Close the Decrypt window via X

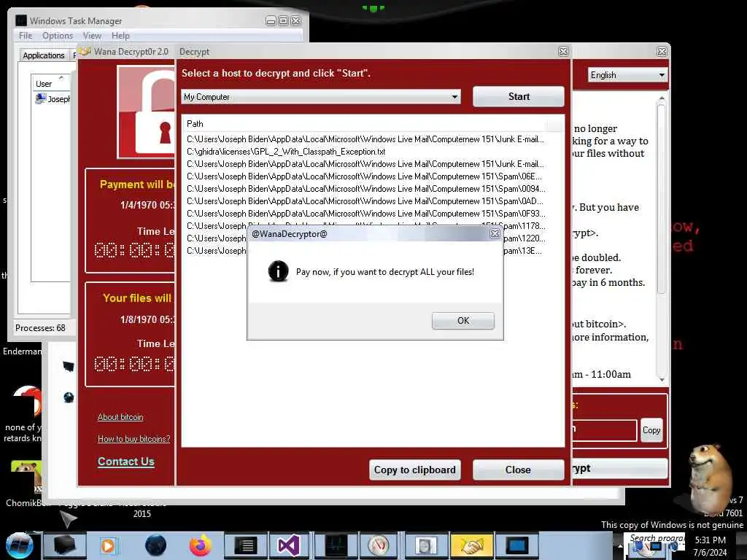tap(564, 52)
